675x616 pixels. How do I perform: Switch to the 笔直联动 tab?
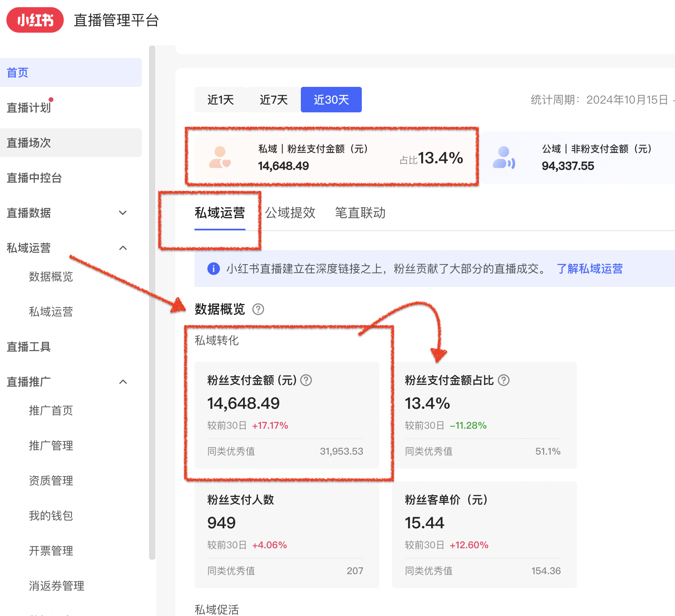pos(360,213)
